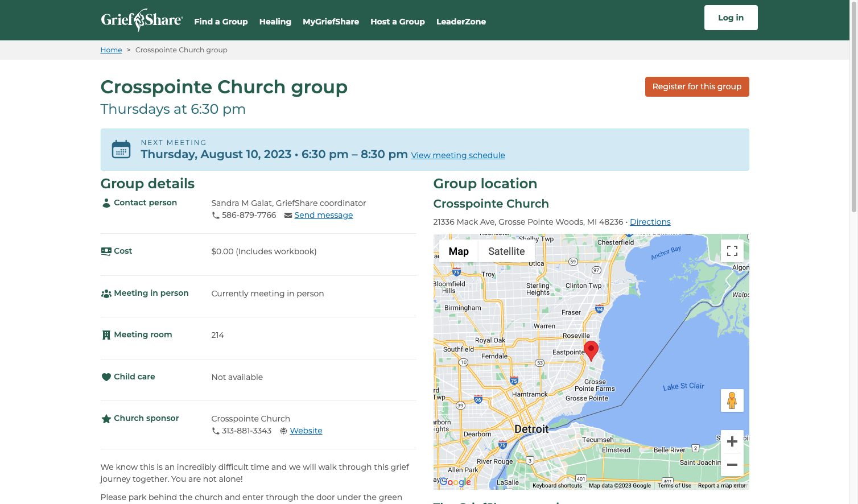
Task: Open LeaderZone in navigation
Action: coord(461,22)
